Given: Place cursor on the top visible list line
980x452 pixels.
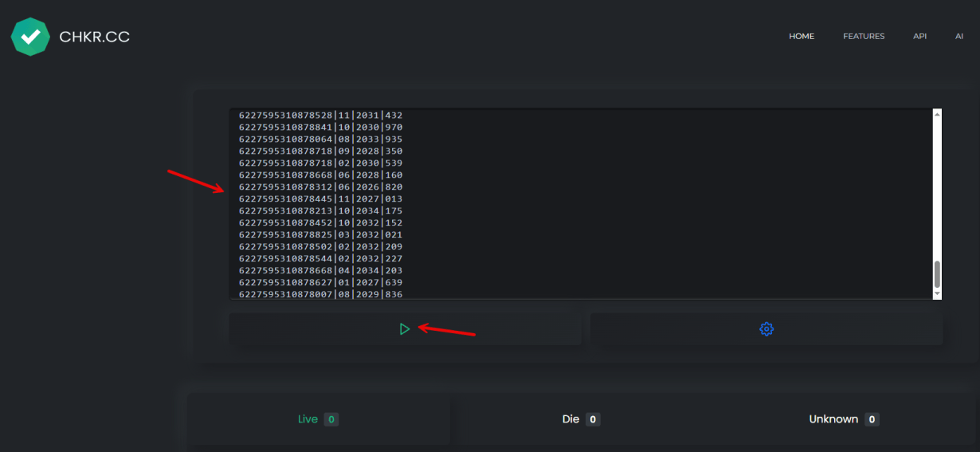Looking at the screenshot, I should click(x=320, y=116).
